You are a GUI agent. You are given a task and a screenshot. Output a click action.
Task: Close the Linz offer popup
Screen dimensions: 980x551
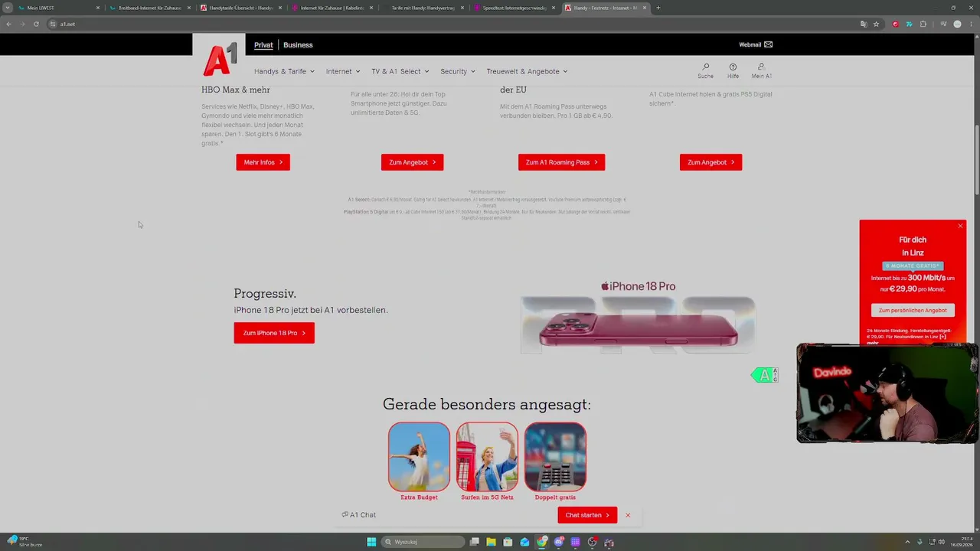pos(960,226)
